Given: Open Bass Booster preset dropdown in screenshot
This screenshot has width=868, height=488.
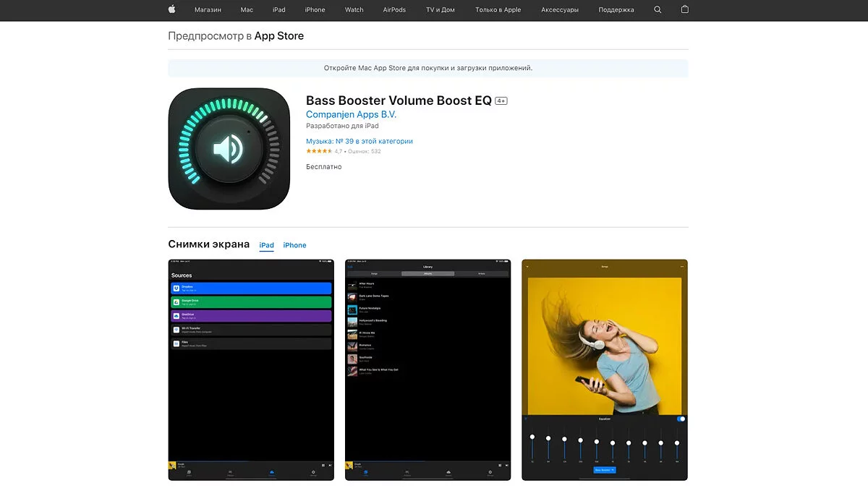Looking at the screenshot, I should coord(605,470).
